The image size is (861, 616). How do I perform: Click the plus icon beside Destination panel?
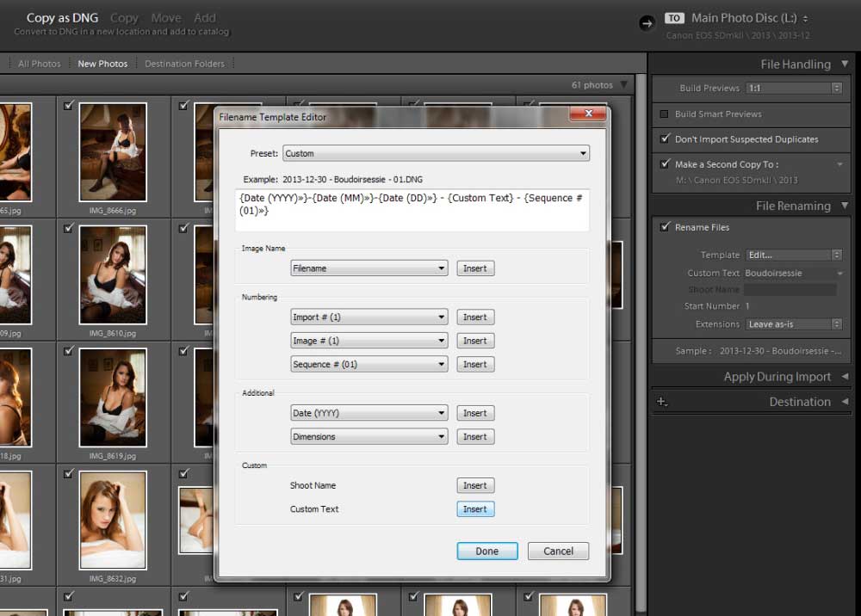coord(662,402)
